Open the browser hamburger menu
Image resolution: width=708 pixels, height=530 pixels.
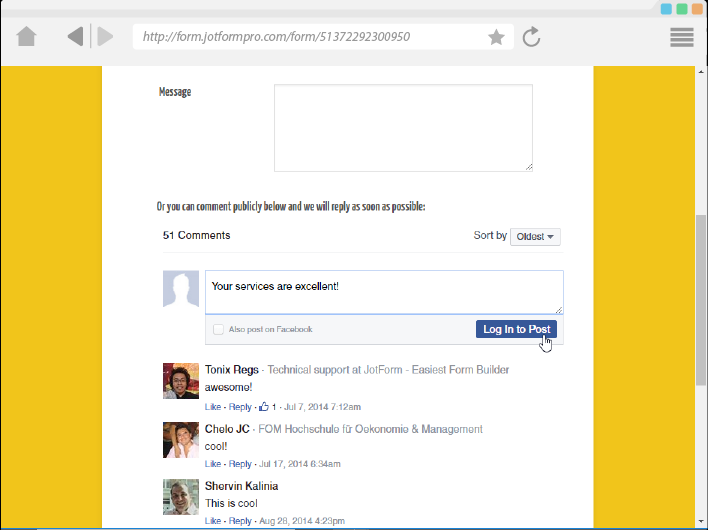(682, 37)
